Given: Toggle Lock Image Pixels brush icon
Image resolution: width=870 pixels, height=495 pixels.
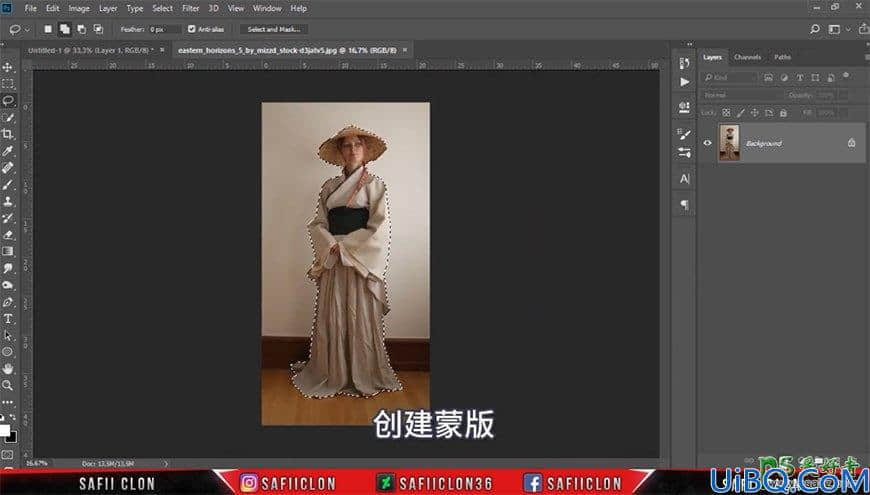Looking at the screenshot, I should [x=741, y=113].
